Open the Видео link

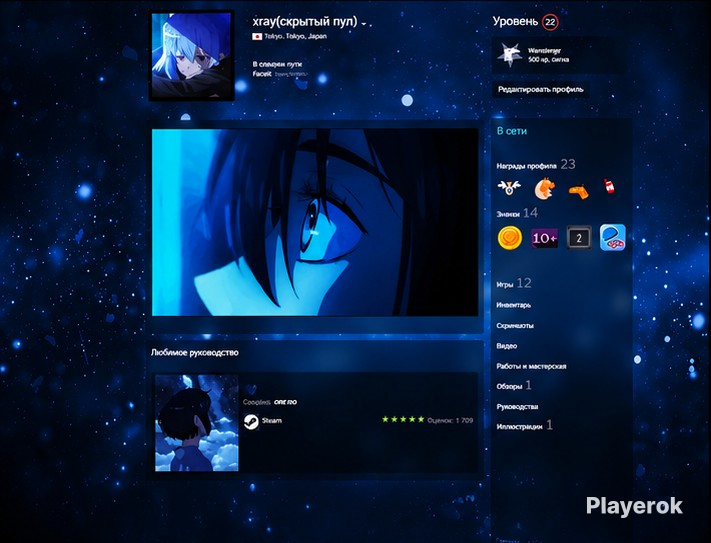506,346
